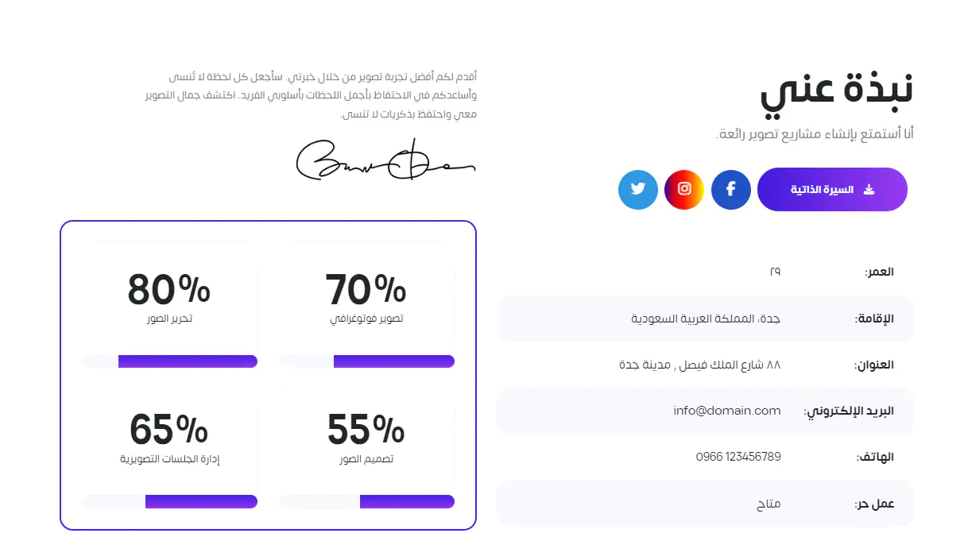Click the 65% إدارة الجلسات التصويرية figure

(x=168, y=430)
